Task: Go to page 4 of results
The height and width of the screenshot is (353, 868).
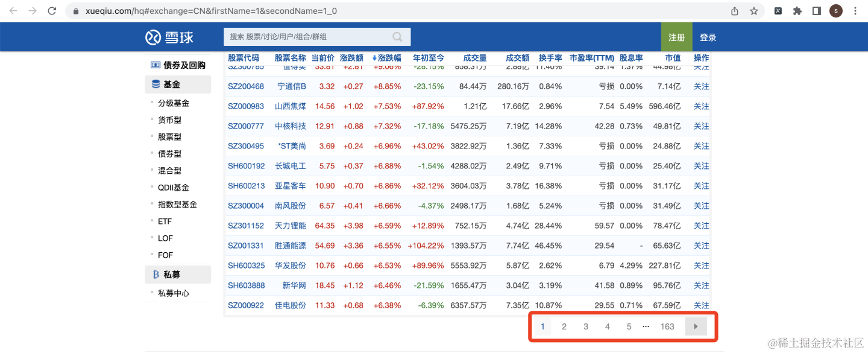Action: point(607,326)
